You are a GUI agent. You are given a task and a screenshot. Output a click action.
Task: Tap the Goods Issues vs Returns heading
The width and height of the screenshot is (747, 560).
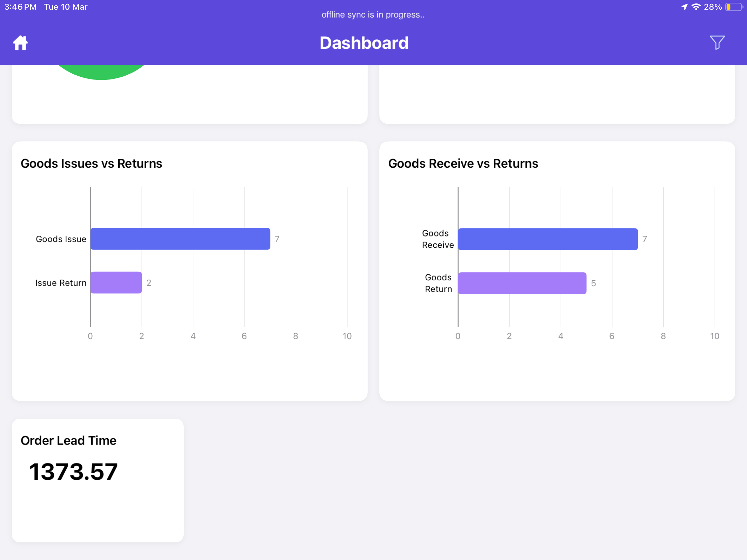pyautogui.click(x=91, y=164)
